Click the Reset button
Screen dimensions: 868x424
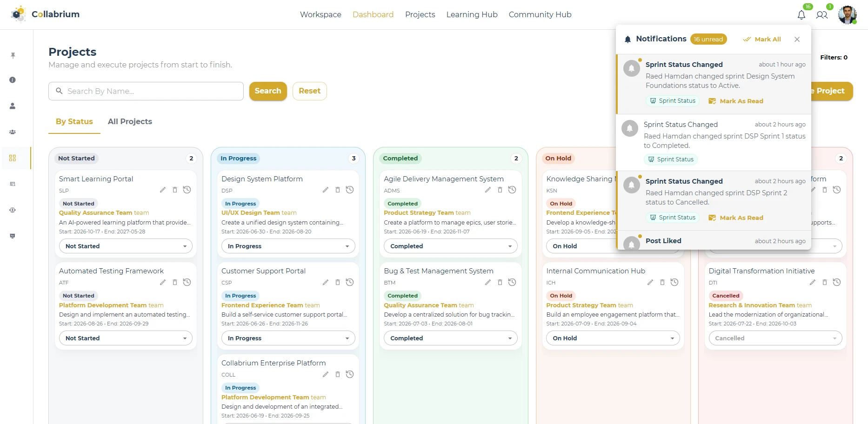pos(310,91)
